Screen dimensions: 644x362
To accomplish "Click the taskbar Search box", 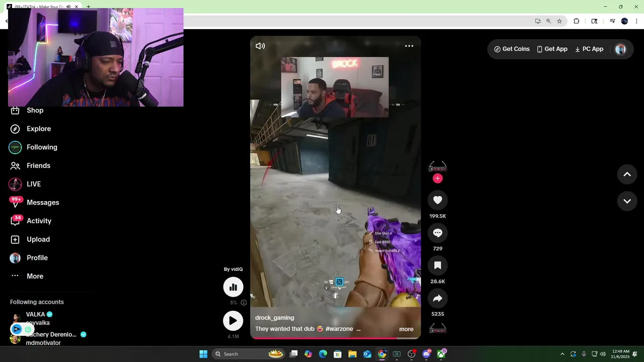I will [249, 354].
